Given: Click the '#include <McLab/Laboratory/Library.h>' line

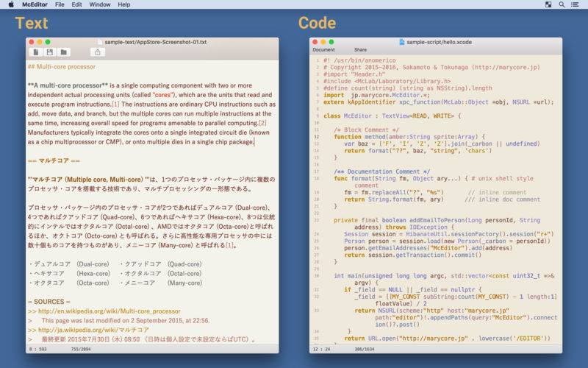Looking at the screenshot, I should pos(387,81).
